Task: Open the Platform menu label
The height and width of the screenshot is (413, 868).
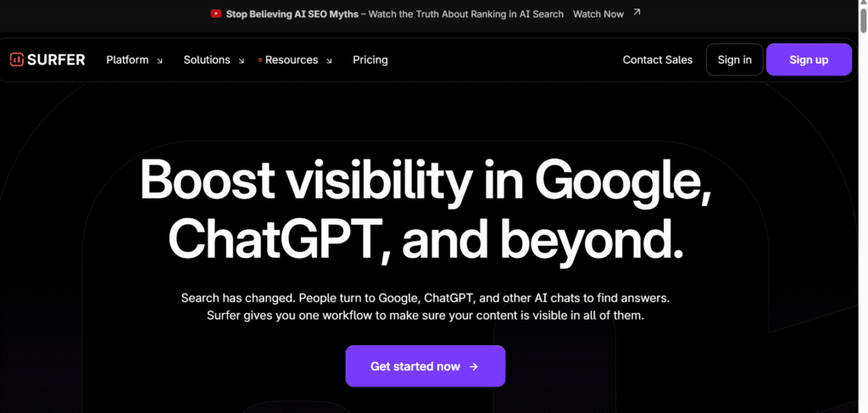Action: point(127,59)
